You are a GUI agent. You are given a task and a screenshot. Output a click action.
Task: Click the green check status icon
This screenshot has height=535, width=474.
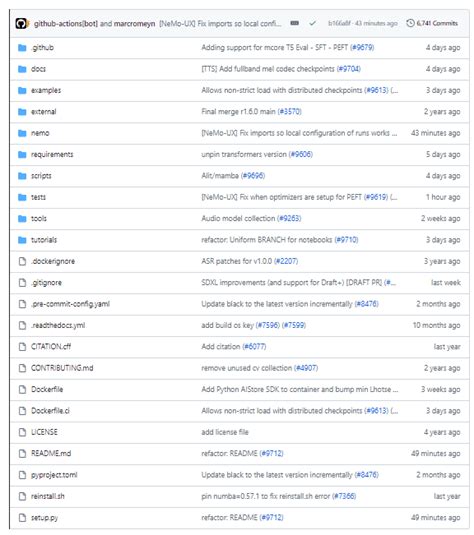[x=312, y=23]
